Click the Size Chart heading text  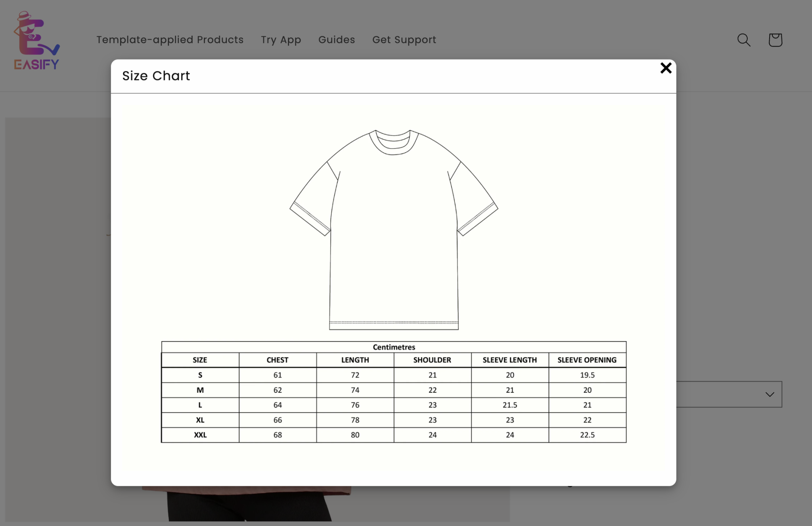(x=156, y=76)
